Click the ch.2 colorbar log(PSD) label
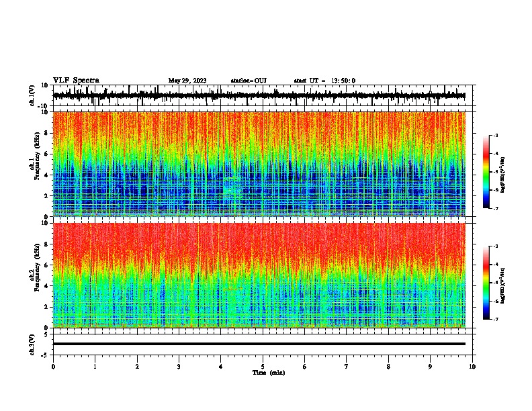 click(502, 285)
